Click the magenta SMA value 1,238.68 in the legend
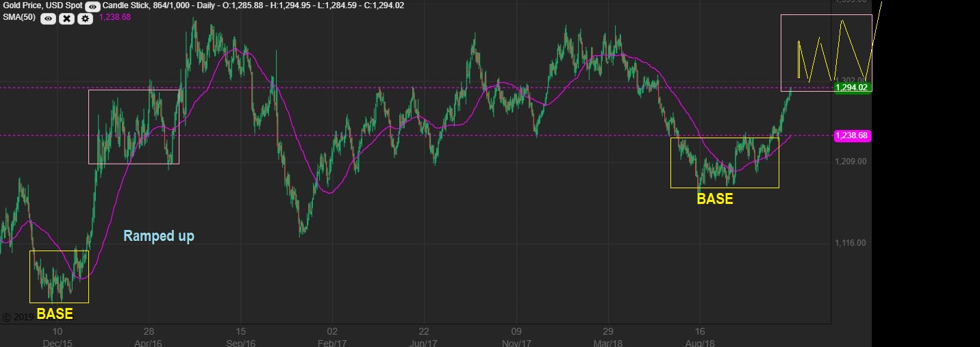This screenshot has height=347, width=980. pos(115,17)
